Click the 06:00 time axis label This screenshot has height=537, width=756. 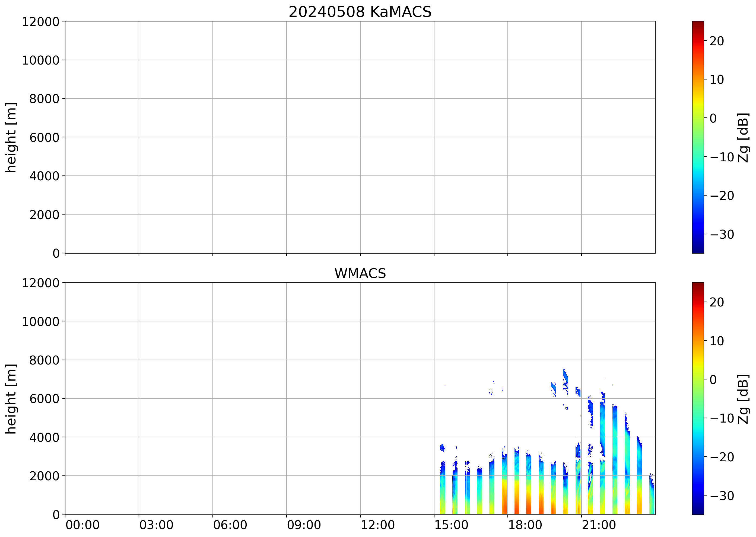tap(230, 525)
